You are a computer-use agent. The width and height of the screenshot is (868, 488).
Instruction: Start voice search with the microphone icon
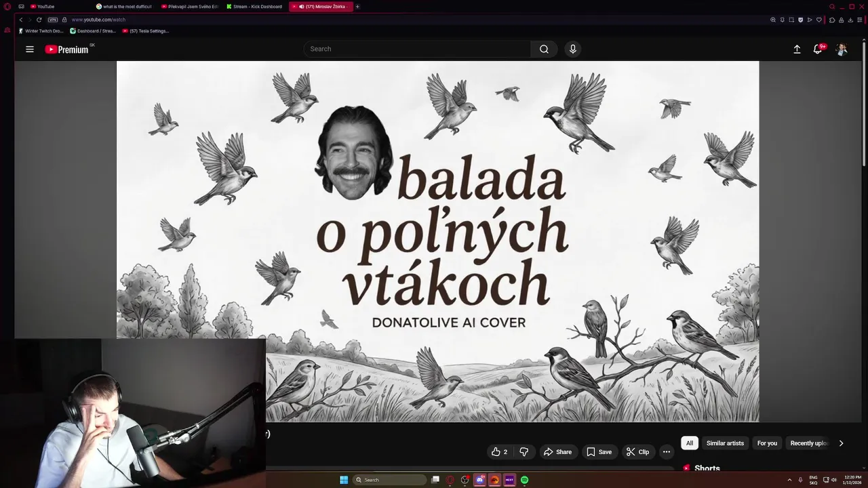pos(573,49)
